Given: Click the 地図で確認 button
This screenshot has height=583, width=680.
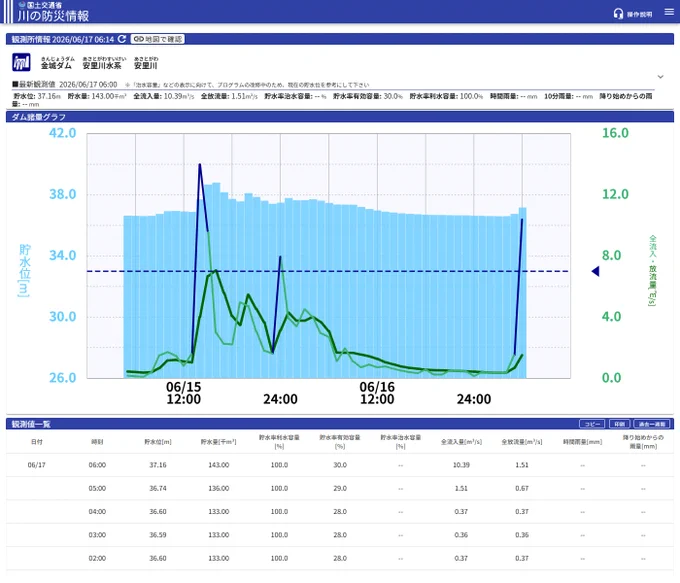Looking at the screenshot, I should click(157, 39).
